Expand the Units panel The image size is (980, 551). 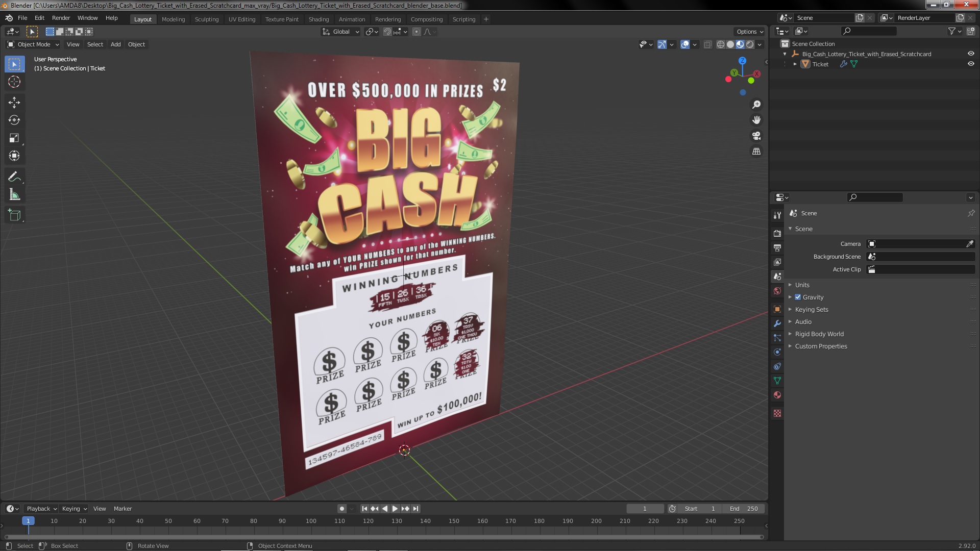[802, 285]
